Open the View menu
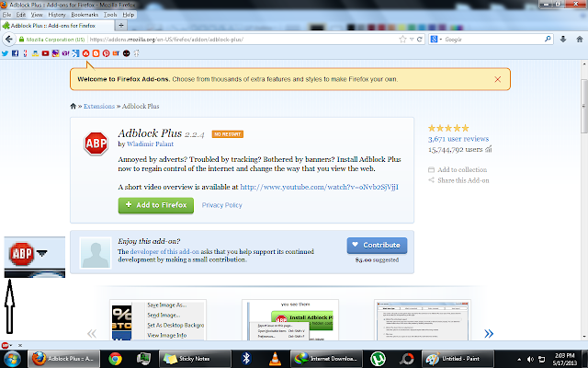The image size is (588, 368). point(37,15)
